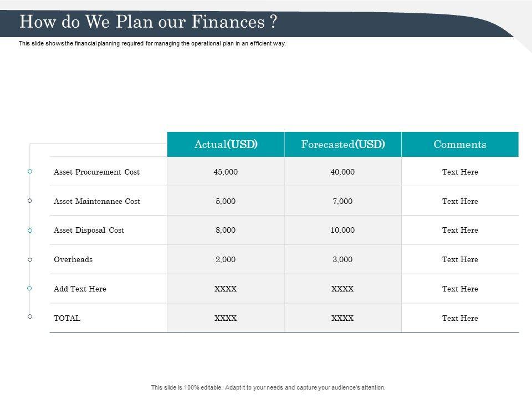Click the actual value 45,000 cell
Screen dimensions: 532x399
pyautogui.click(x=226, y=172)
